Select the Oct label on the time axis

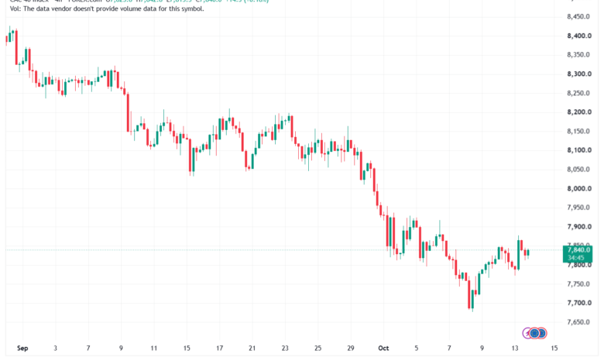[383, 349]
